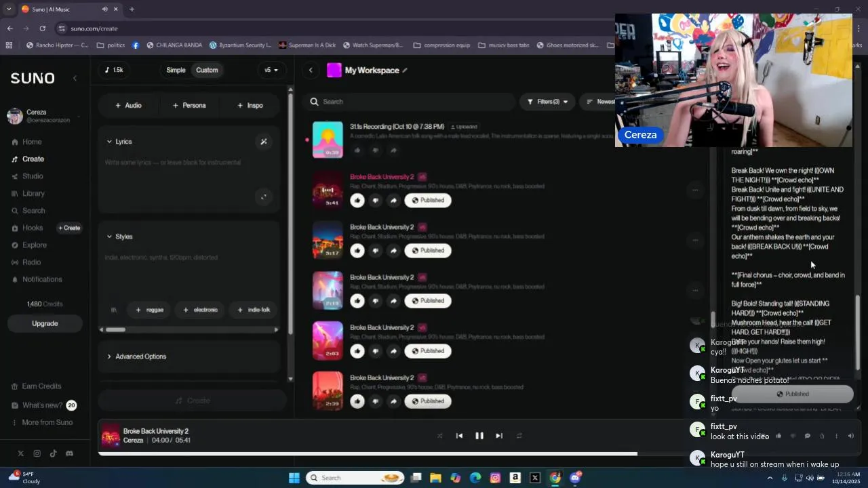Click the styles suggestions horizontal scrollbar

(115, 329)
